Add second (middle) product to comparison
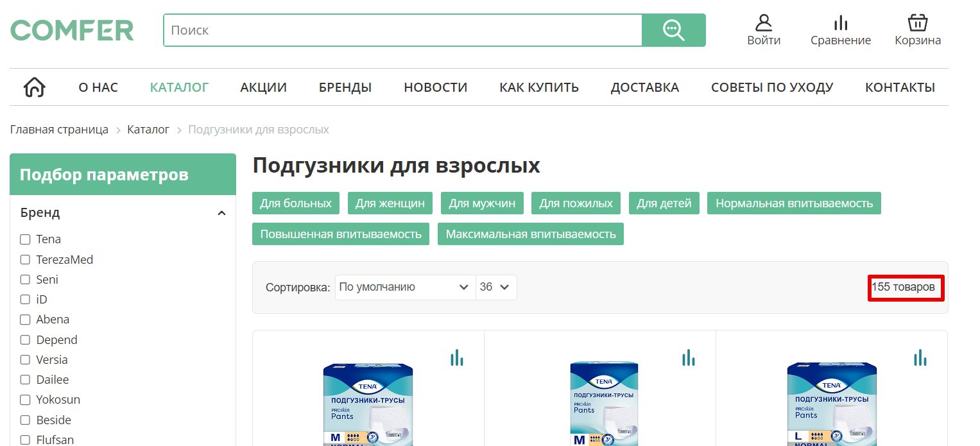The height and width of the screenshot is (446, 980). 689,357
